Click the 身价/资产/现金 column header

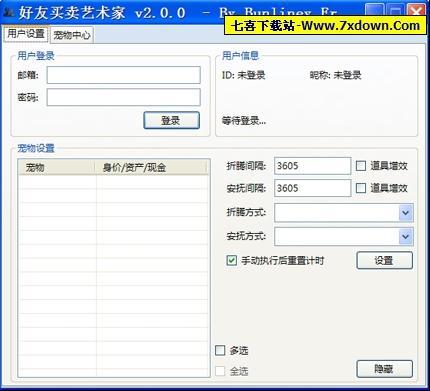coord(152,167)
